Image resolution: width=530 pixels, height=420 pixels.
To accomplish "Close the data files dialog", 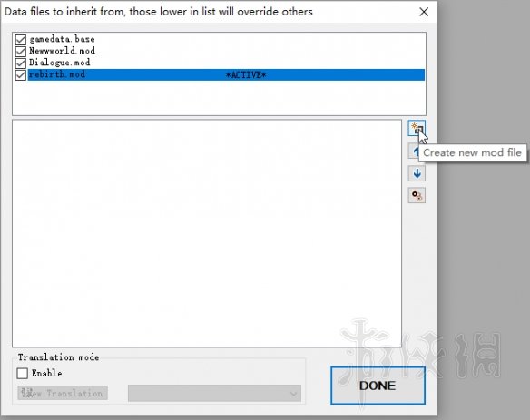I will pyautogui.click(x=424, y=12).
